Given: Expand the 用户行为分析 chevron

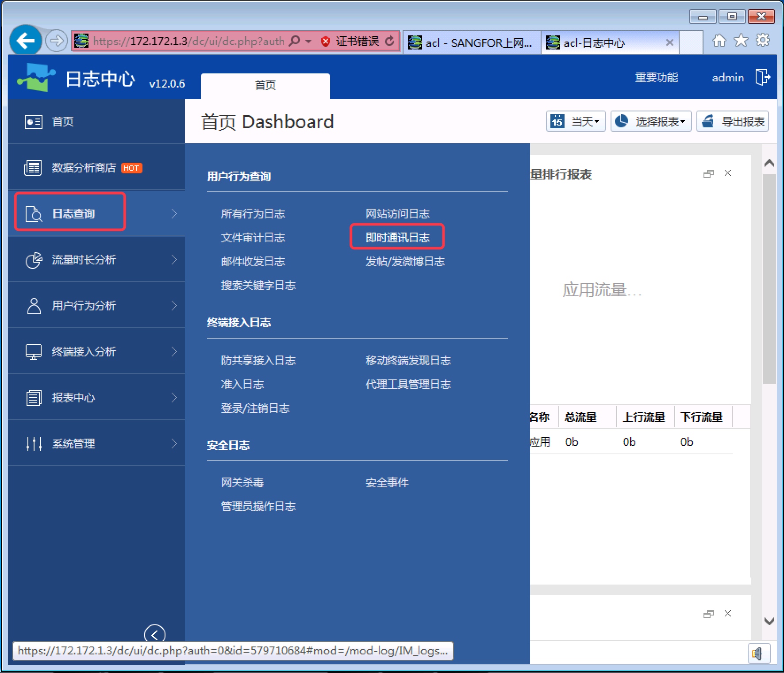Looking at the screenshot, I should coord(174,306).
